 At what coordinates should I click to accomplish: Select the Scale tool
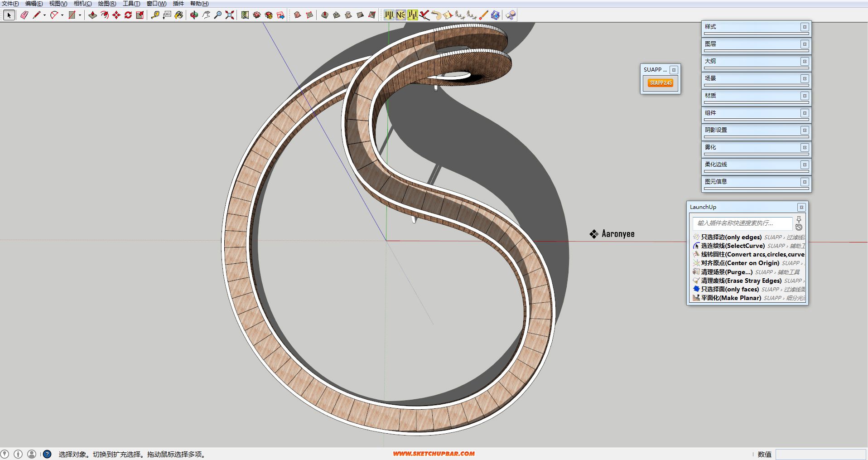(x=140, y=15)
